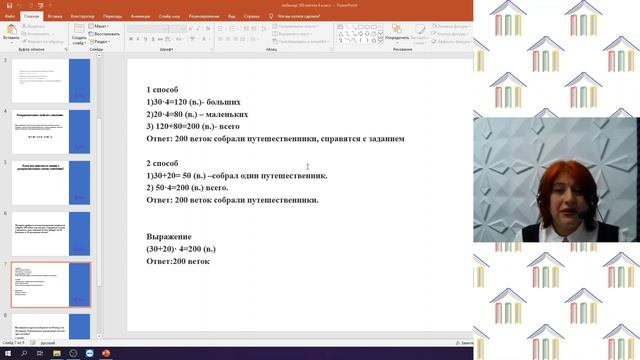Click the Paste (Вставить) clipboard icon

pyautogui.click(x=11, y=29)
